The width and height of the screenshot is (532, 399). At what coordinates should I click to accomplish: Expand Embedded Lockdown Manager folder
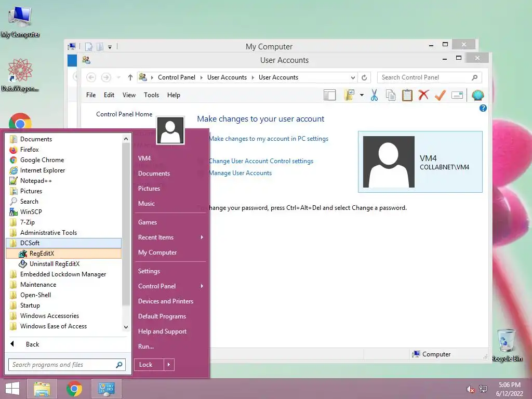[64, 274]
